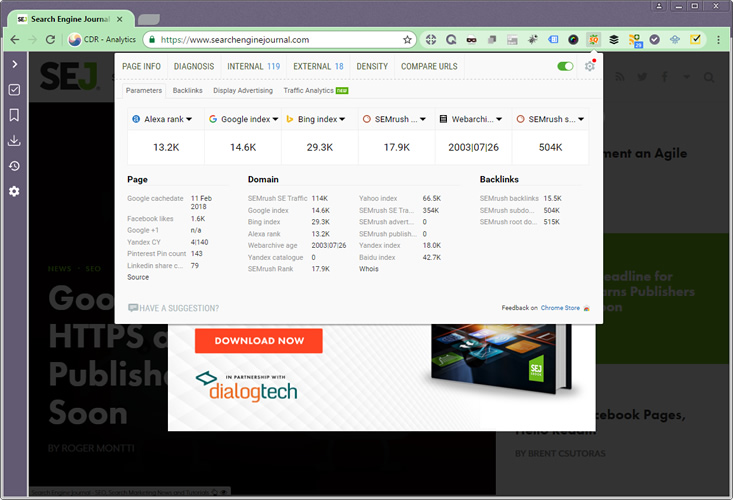Click the Webarchive value 2003|07|26 in top row
733x500 pixels.
(474, 148)
